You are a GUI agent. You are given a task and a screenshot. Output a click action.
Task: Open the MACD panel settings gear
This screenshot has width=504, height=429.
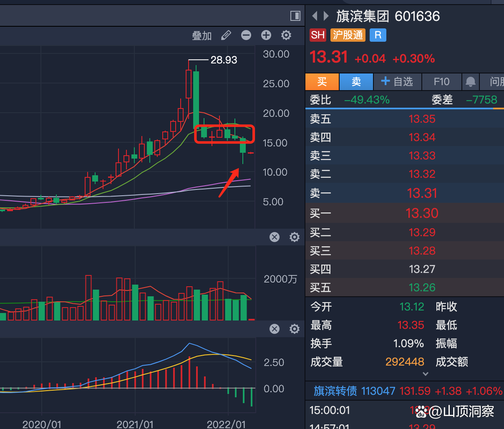294,329
